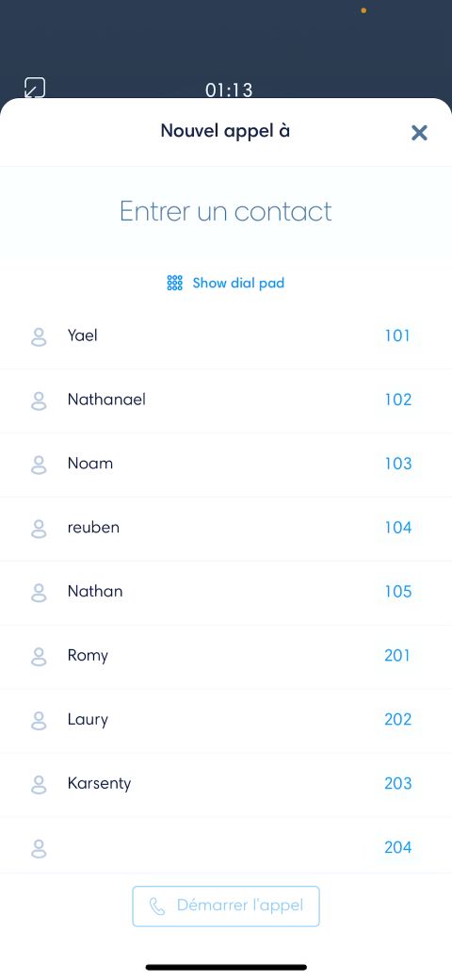Tap the minimize call icon beside the timer
The image size is (452, 980).
34,88
